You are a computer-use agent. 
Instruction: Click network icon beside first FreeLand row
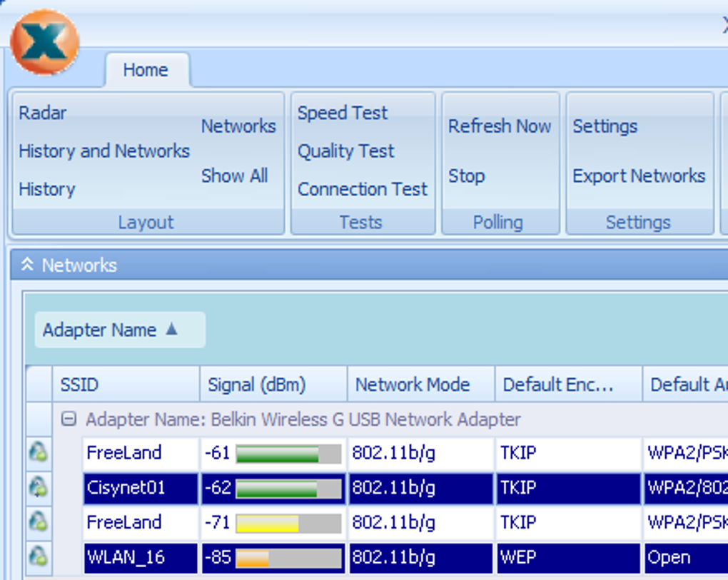coord(38,452)
